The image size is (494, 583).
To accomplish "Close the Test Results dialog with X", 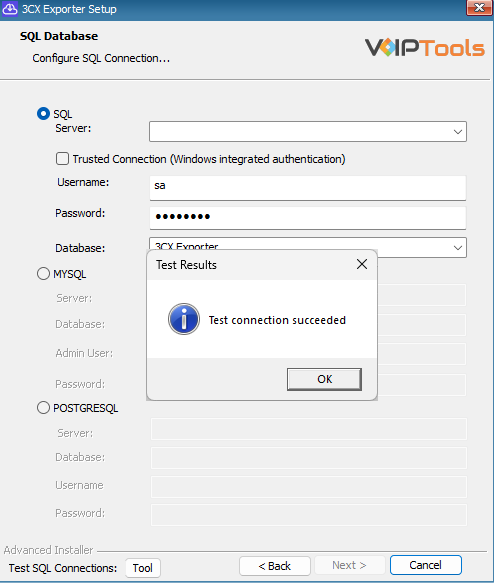I will coord(362,264).
